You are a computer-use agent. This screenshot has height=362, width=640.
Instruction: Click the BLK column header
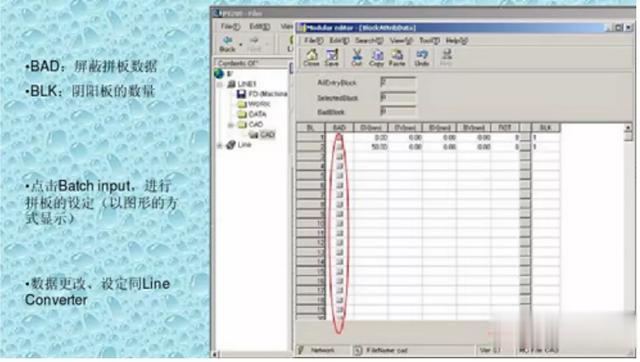(x=546, y=128)
